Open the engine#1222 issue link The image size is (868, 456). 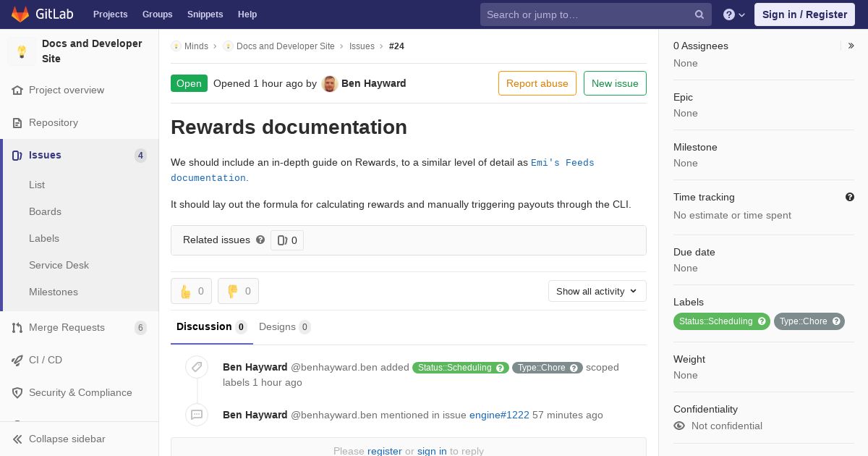499,415
